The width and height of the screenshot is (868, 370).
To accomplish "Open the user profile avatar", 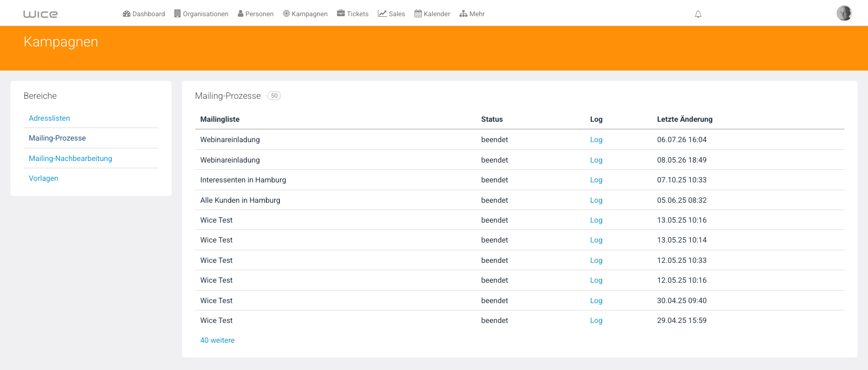I will (x=844, y=13).
